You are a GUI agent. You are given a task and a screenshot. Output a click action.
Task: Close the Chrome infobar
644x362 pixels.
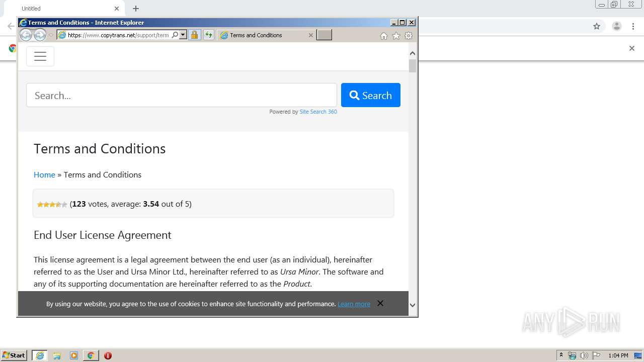[x=632, y=48]
